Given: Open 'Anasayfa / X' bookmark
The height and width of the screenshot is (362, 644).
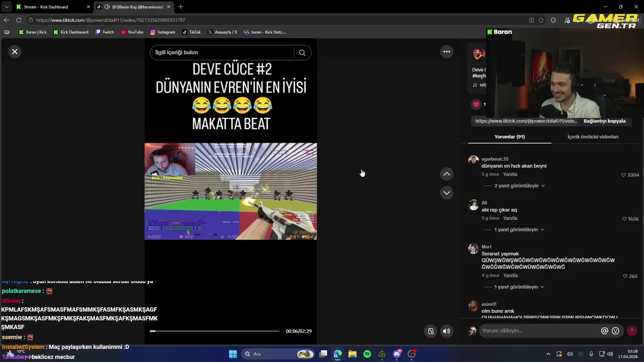Looking at the screenshot, I should click(x=222, y=32).
